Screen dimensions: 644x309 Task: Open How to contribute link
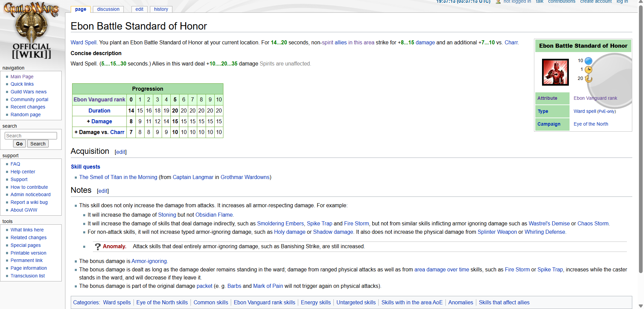coord(29,187)
